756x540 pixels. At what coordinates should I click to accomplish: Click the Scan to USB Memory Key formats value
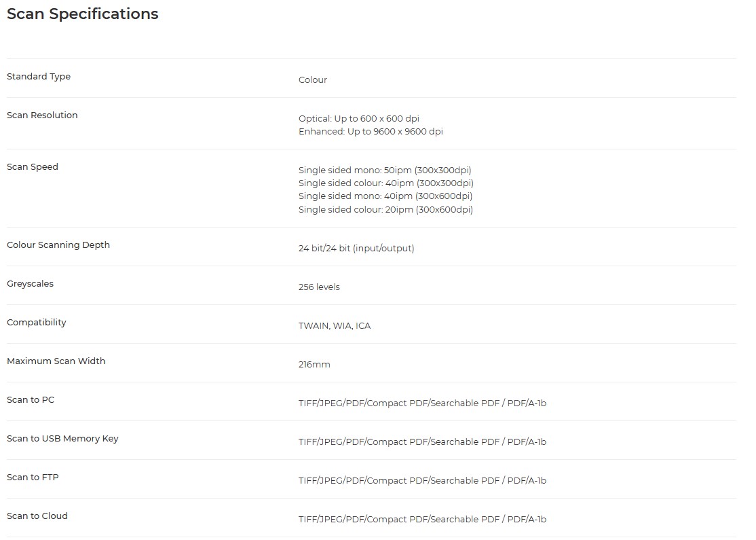coord(422,442)
